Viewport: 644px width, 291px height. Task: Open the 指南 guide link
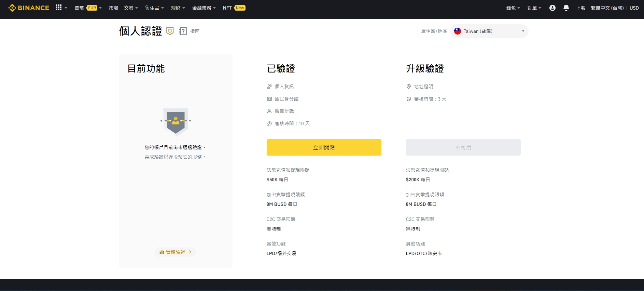(195, 31)
